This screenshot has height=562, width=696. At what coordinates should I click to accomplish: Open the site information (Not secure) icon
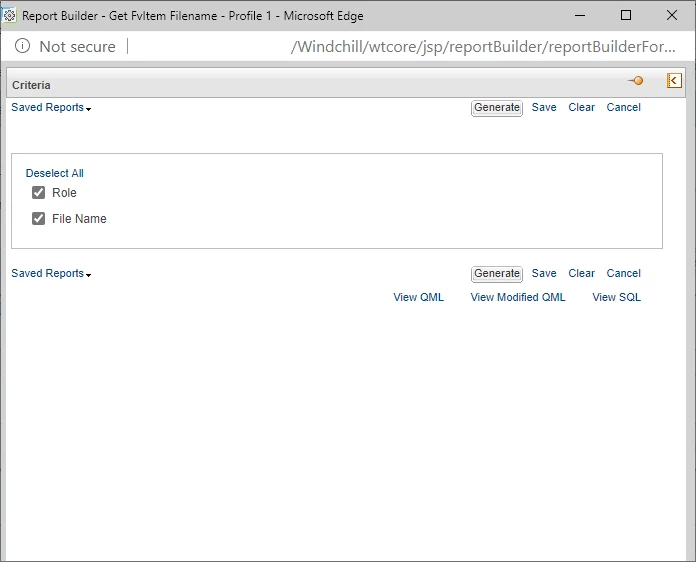coord(22,46)
